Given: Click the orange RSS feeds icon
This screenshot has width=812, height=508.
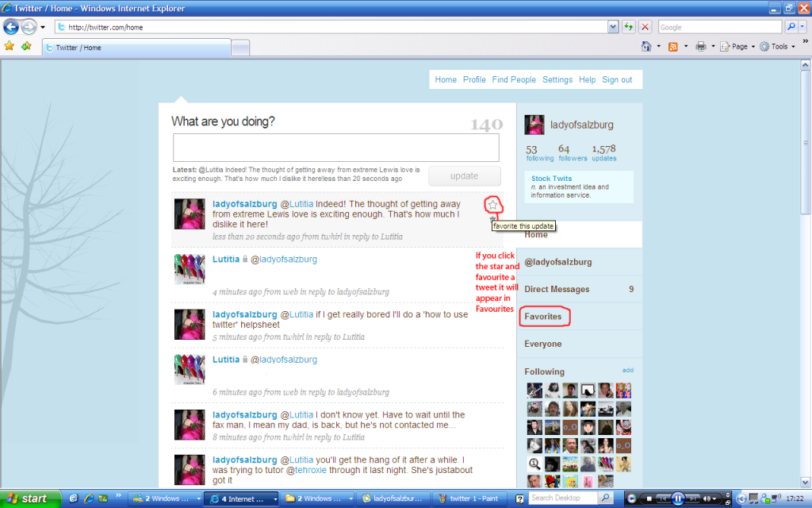Looking at the screenshot, I should tap(672, 47).
